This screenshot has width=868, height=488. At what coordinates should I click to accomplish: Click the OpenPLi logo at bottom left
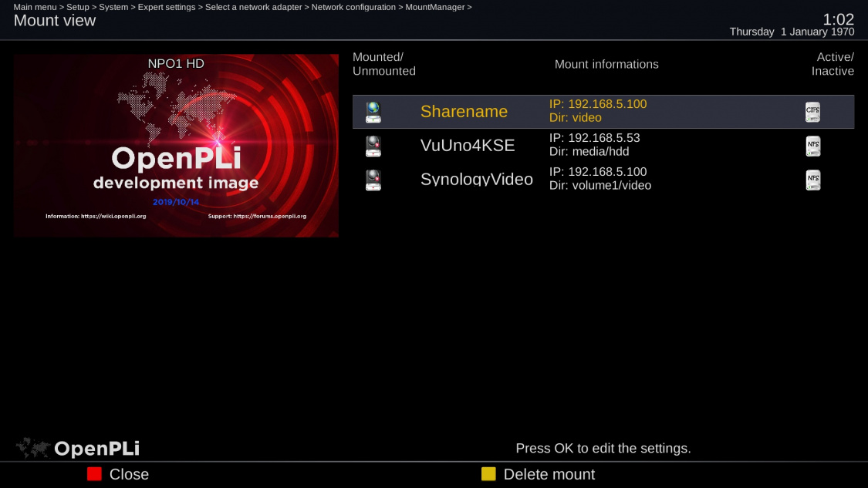[78, 448]
